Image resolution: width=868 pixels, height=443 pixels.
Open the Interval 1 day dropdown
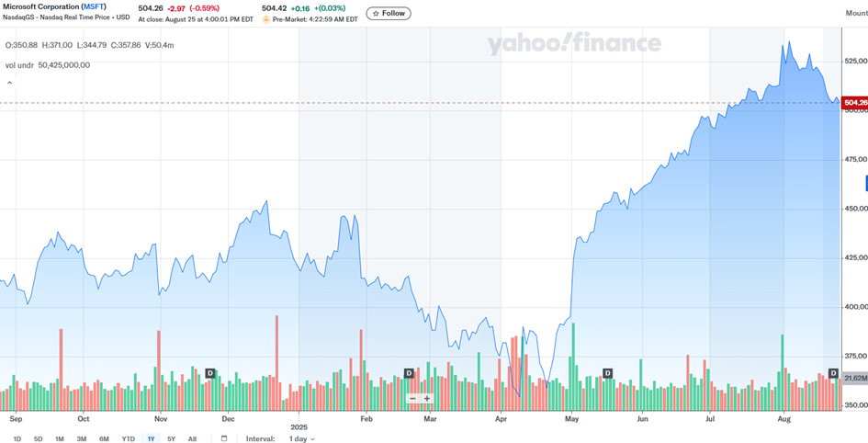[x=301, y=438]
